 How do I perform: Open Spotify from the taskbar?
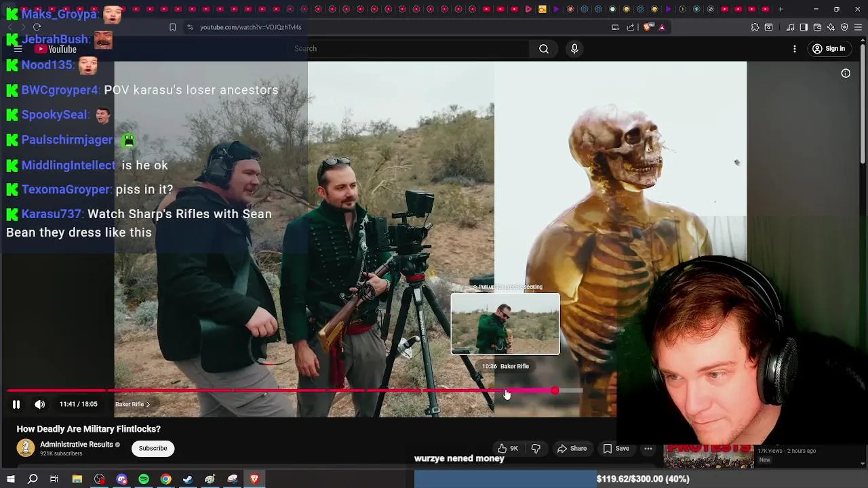(x=144, y=479)
